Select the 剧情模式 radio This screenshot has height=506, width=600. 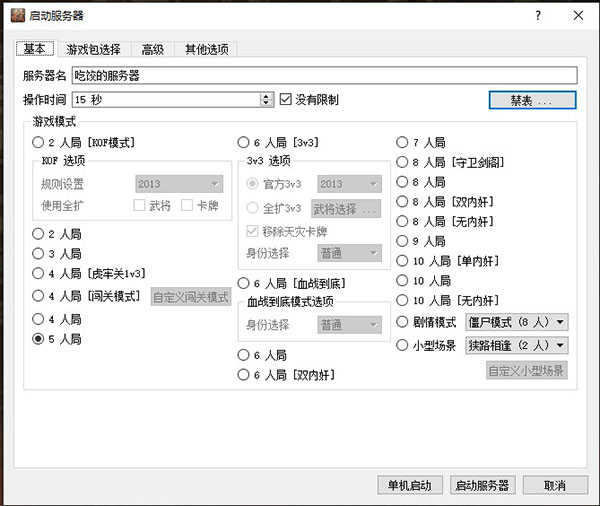(426, 322)
